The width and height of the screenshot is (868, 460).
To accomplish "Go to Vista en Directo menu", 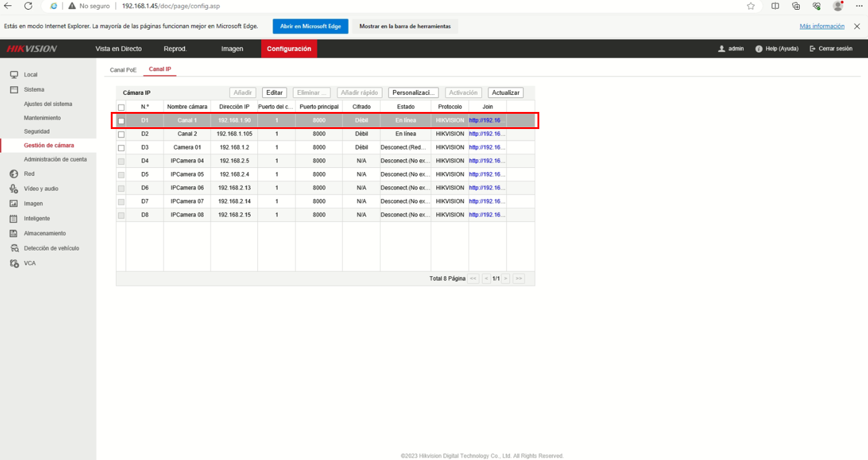I will (119, 49).
